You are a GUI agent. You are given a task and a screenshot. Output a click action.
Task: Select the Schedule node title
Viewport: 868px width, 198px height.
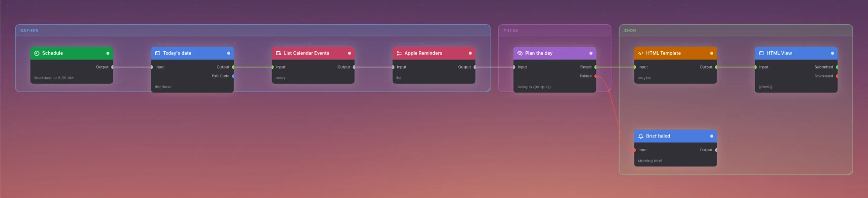click(52, 53)
